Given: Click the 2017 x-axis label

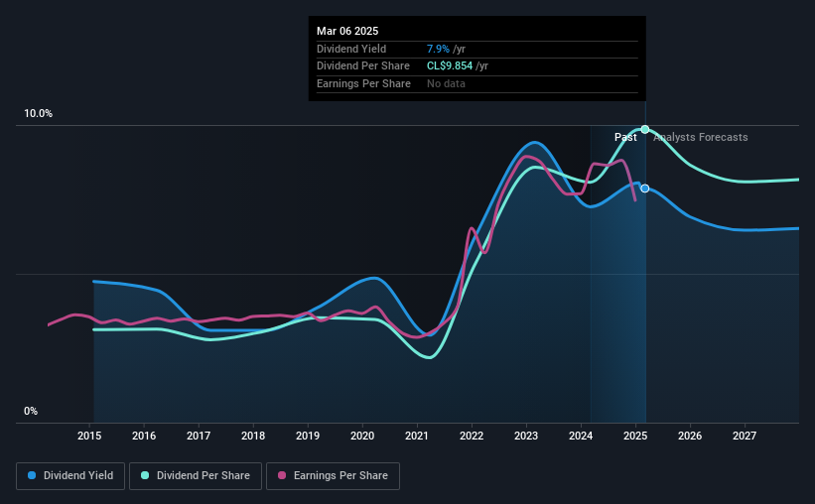Looking at the screenshot, I should click(x=199, y=436).
